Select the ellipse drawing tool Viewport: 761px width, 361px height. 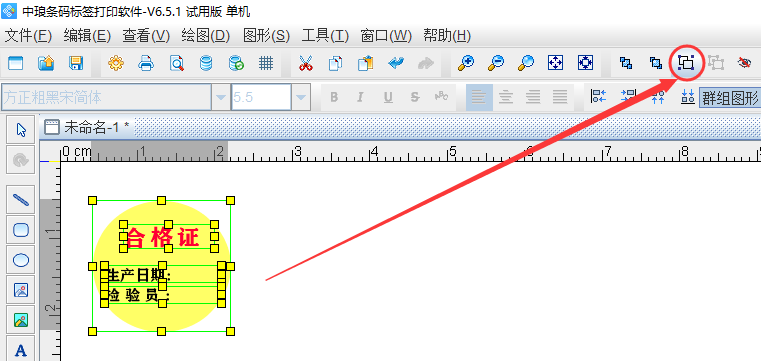tap(20, 260)
